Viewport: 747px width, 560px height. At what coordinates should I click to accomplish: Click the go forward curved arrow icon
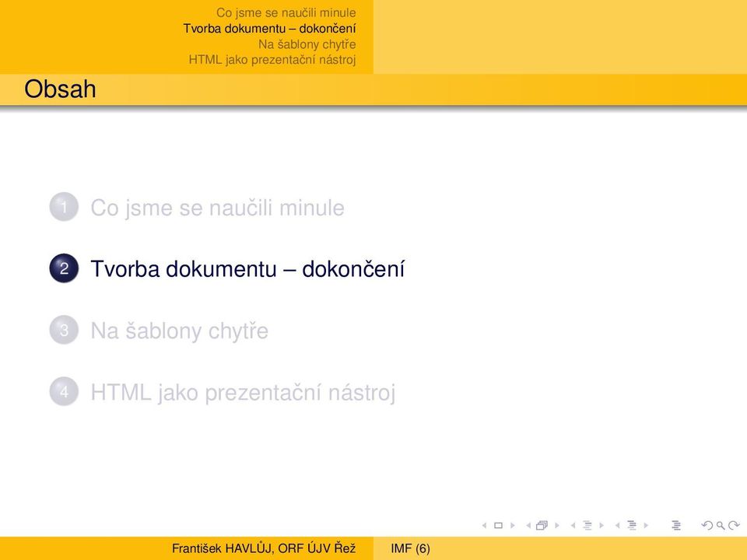click(x=734, y=525)
